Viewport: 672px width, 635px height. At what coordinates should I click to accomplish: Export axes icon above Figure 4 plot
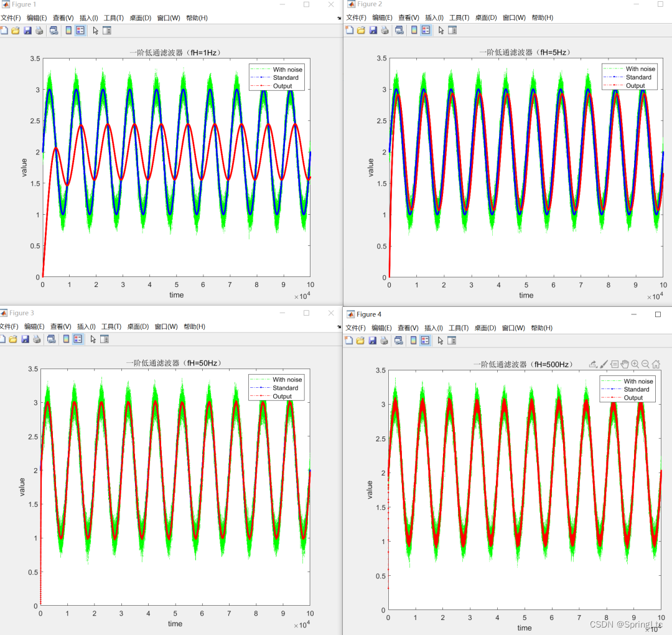coord(593,364)
